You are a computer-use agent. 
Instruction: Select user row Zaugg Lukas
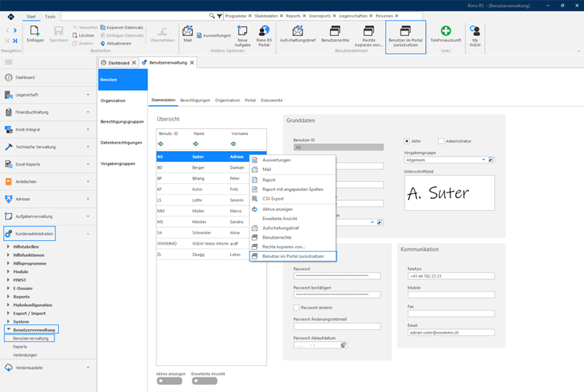[x=211, y=254]
